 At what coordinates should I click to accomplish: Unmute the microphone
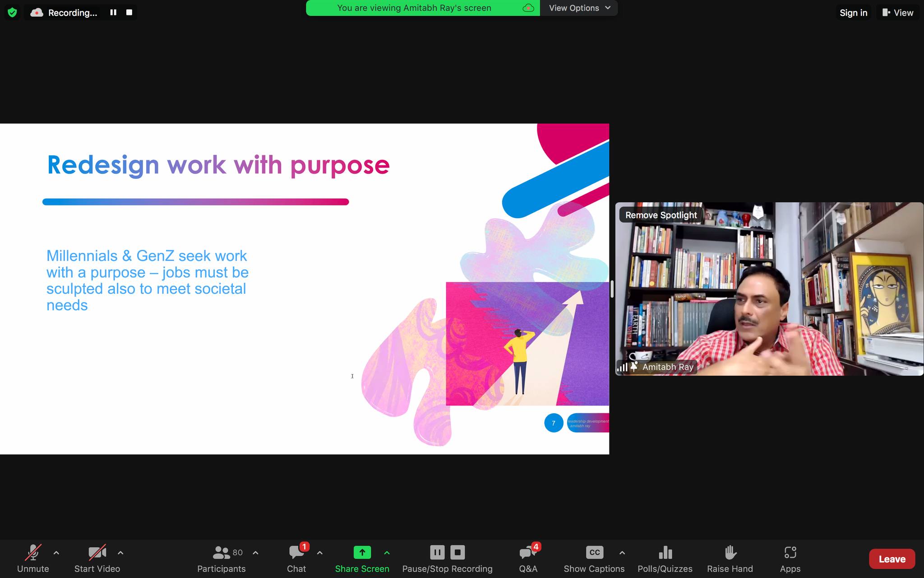(x=33, y=558)
